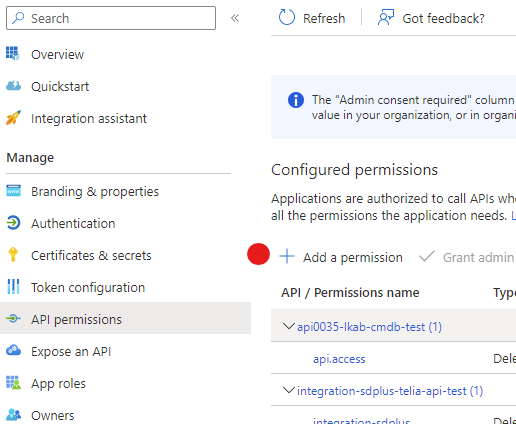Open Got feedback? link

click(443, 18)
